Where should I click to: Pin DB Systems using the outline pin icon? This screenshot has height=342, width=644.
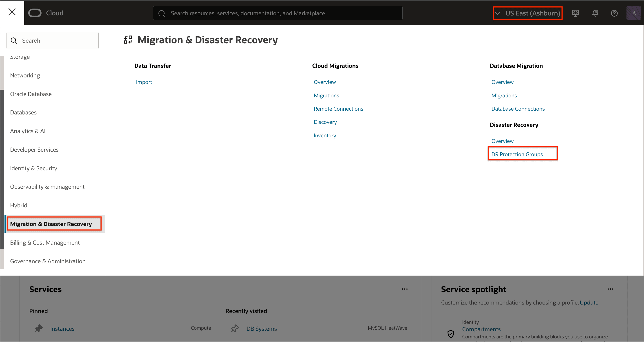coord(235,328)
